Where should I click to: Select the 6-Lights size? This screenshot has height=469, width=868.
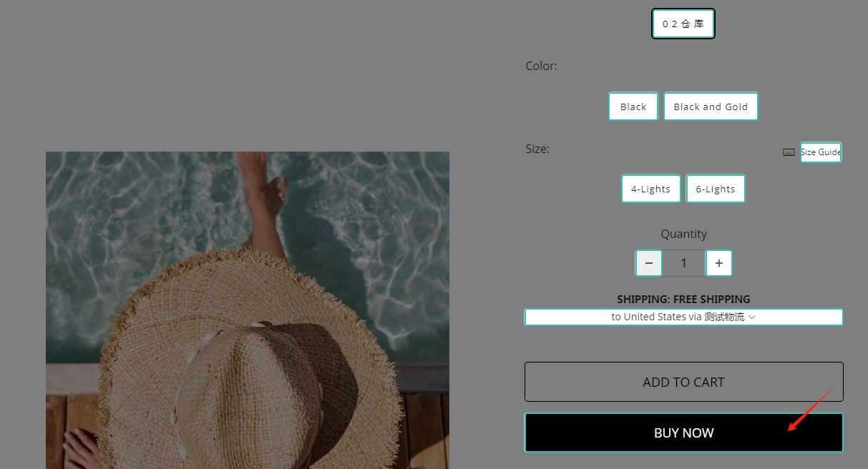(716, 189)
